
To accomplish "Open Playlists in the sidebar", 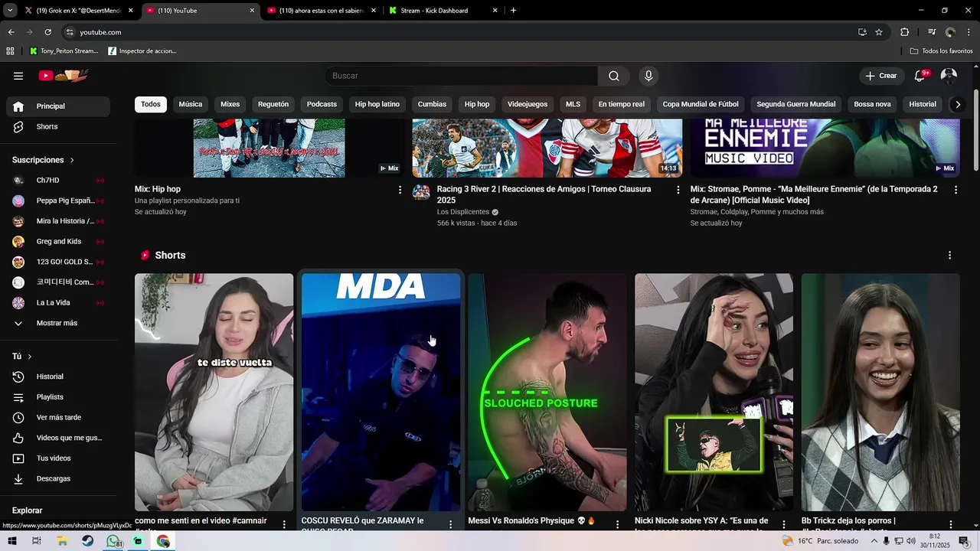I will 58,397.
